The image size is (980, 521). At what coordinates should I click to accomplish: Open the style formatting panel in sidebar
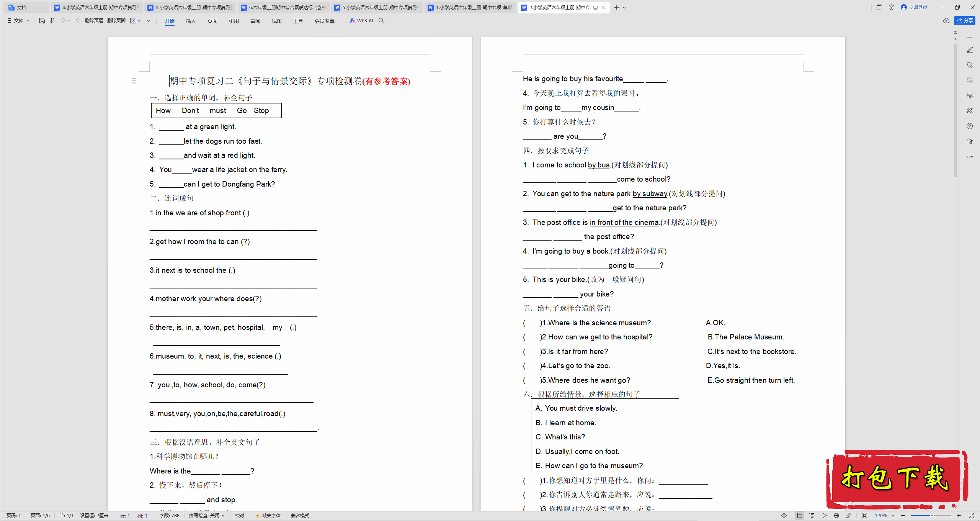tap(970, 95)
